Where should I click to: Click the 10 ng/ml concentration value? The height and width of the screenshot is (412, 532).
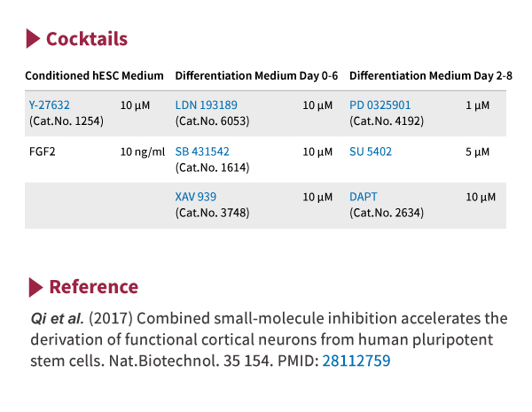point(143,152)
